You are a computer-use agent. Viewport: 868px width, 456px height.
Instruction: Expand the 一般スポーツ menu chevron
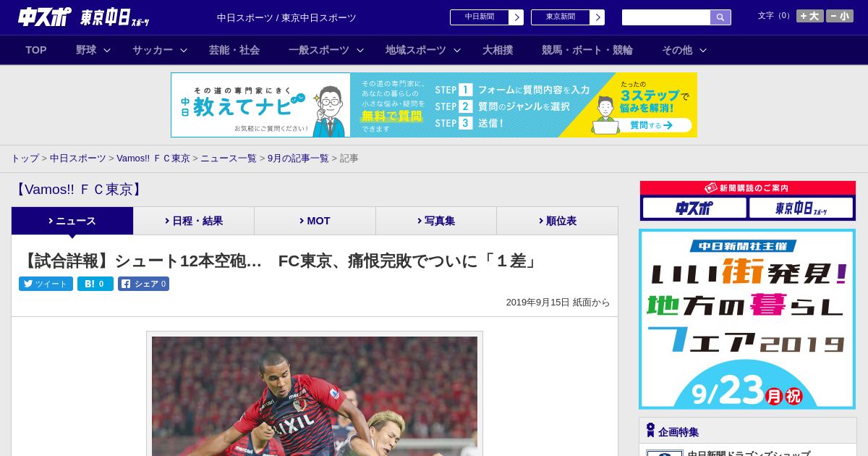pyautogui.click(x=360, y=51)
